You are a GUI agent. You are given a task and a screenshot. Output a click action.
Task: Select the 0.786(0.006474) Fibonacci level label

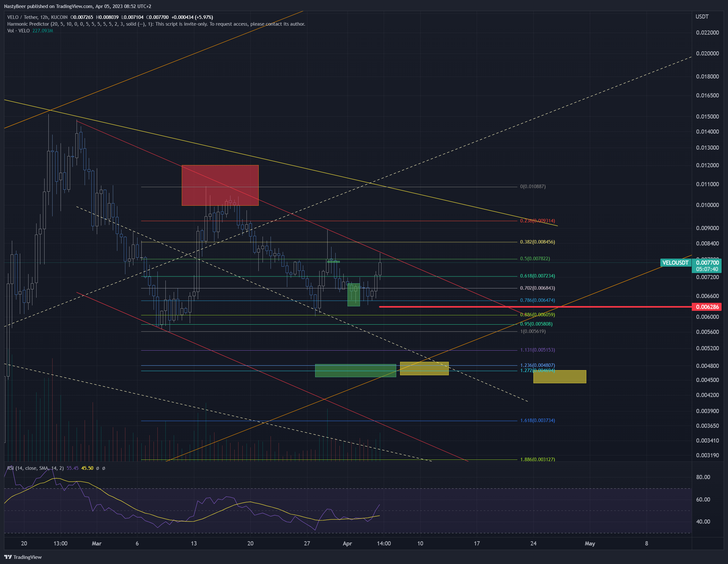[x=537, y=301]
